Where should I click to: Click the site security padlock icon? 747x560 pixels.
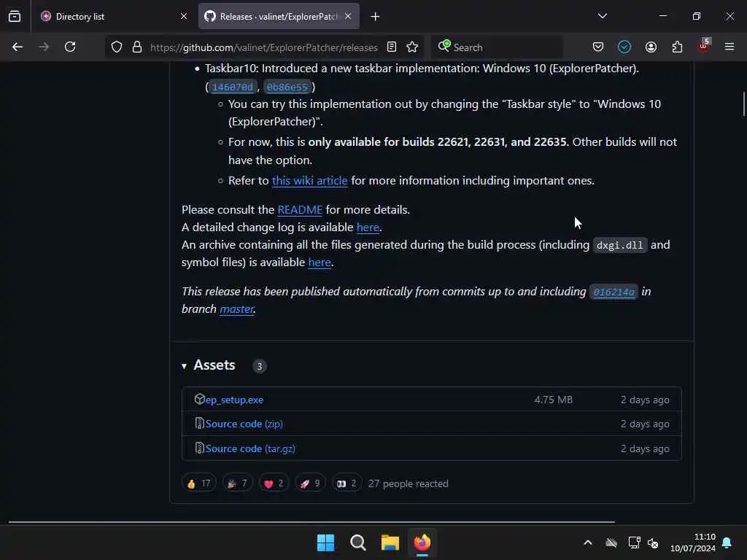click(137, 47)
